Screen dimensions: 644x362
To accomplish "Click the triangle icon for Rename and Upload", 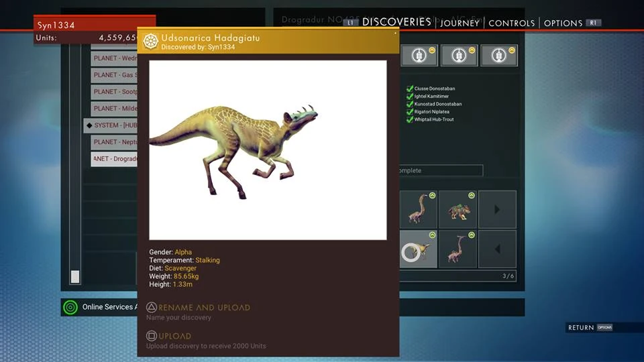I will [151, 307].
